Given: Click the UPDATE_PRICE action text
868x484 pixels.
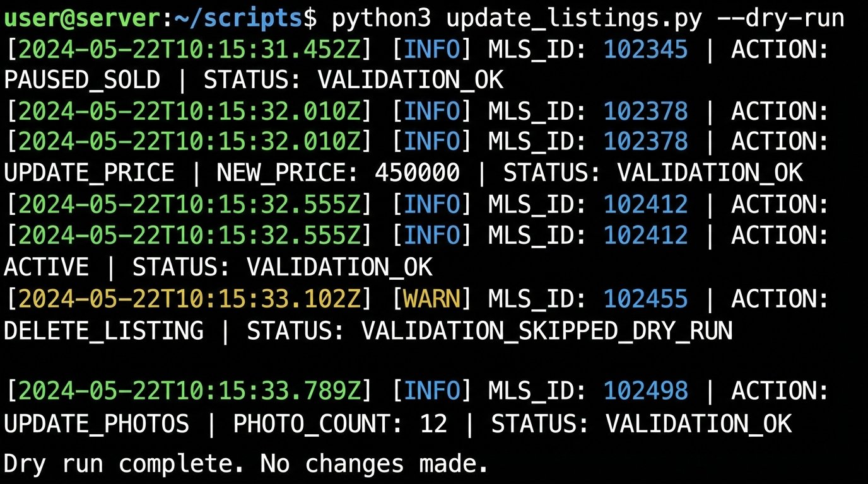Looking at the screenshot, I should pyautogui.click(x=89, y=173).
